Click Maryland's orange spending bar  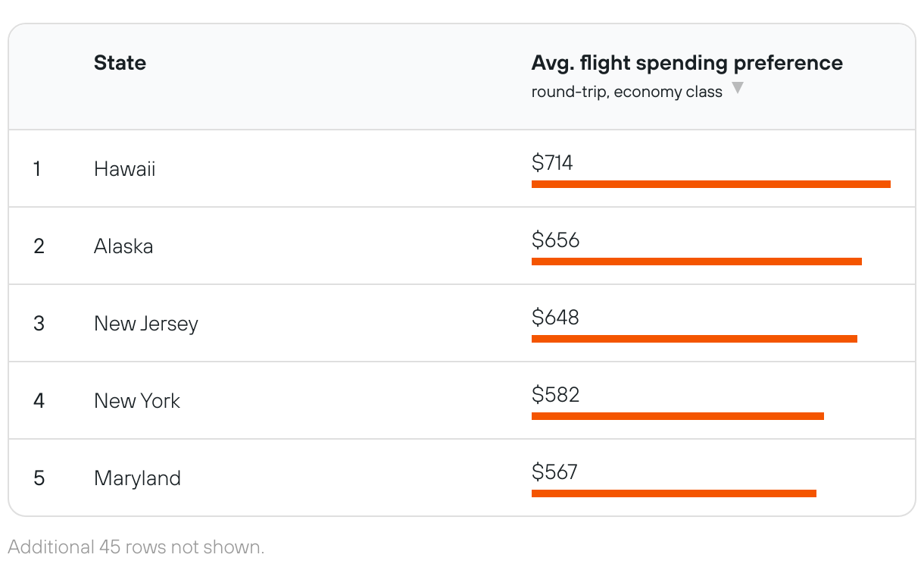673,493
